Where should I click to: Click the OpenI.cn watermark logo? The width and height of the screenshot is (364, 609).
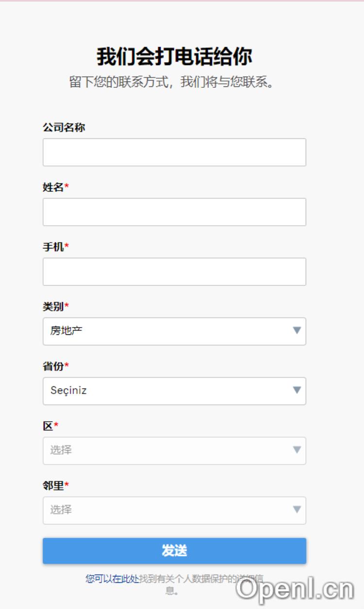[x=295, y=590]
